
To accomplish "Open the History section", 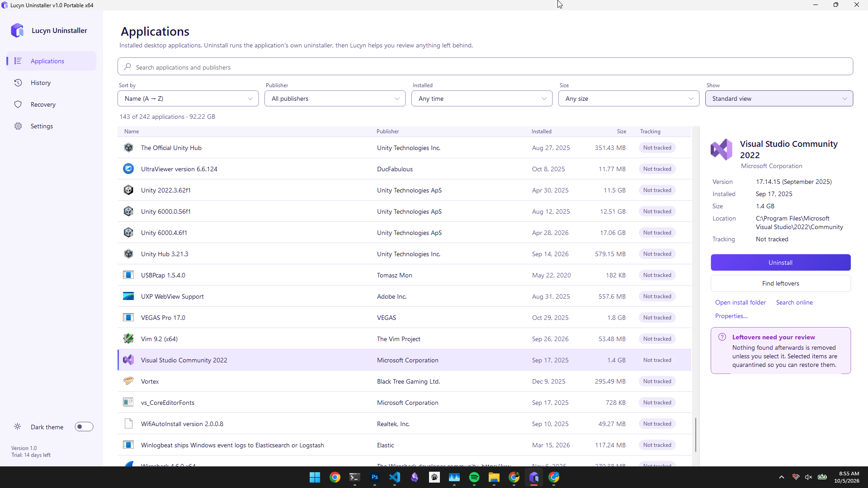I will (52, 83).
